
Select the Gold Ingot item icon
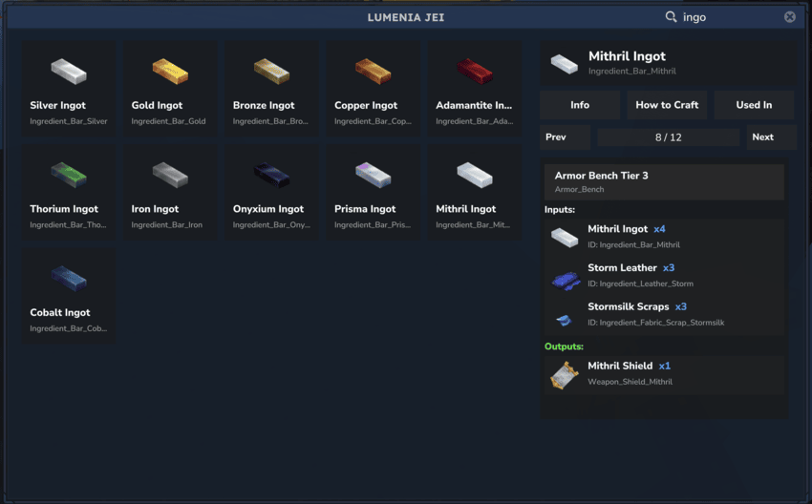pos(170,71)
